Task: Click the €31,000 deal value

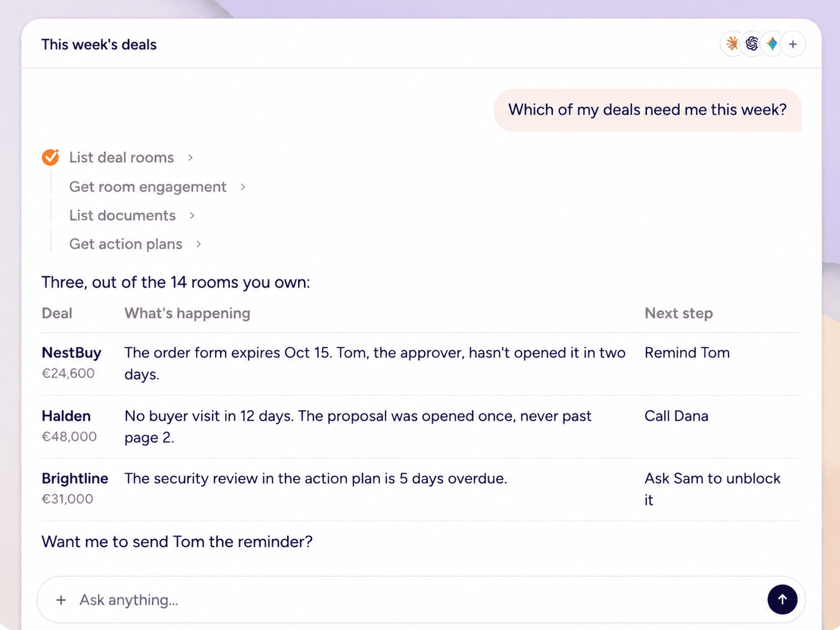Action: [x=67, y=499]
